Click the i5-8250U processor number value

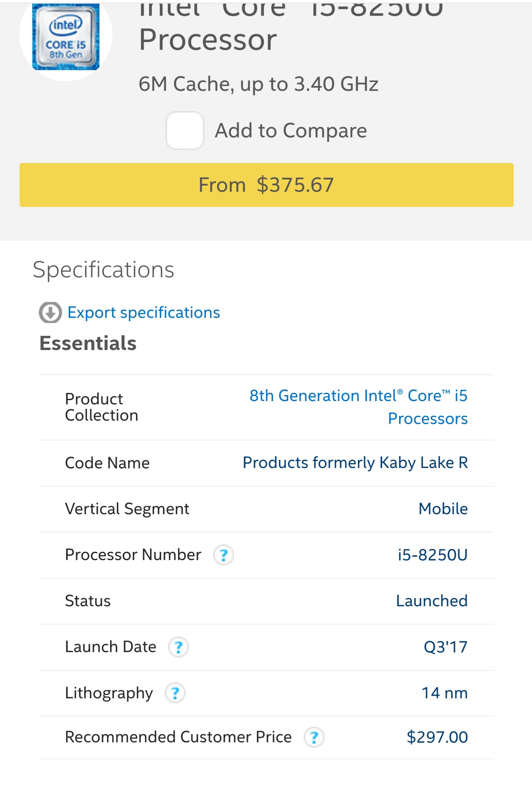click(433, 555)
